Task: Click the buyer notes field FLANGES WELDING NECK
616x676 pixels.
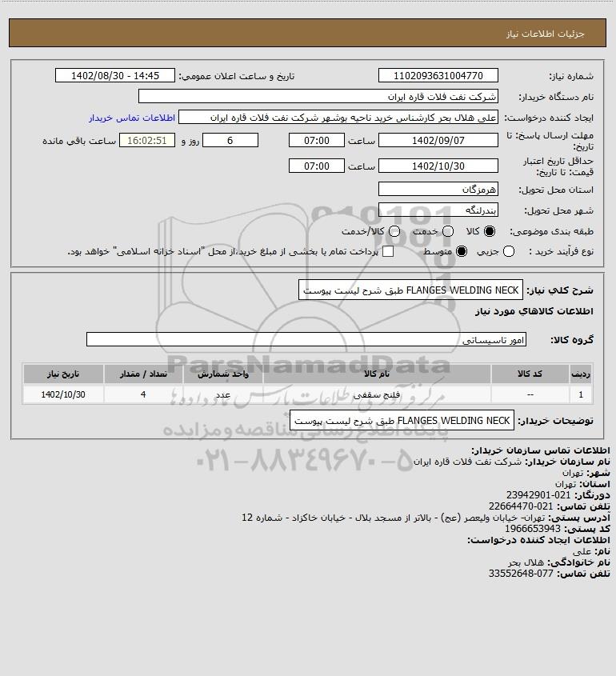Action: click(x=402, y=420)
